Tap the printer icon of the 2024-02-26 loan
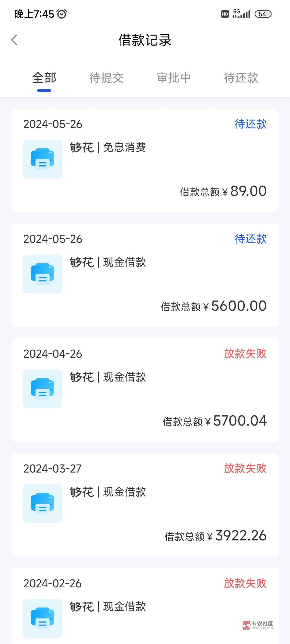The image size is (290, 644). pos(42,618)
